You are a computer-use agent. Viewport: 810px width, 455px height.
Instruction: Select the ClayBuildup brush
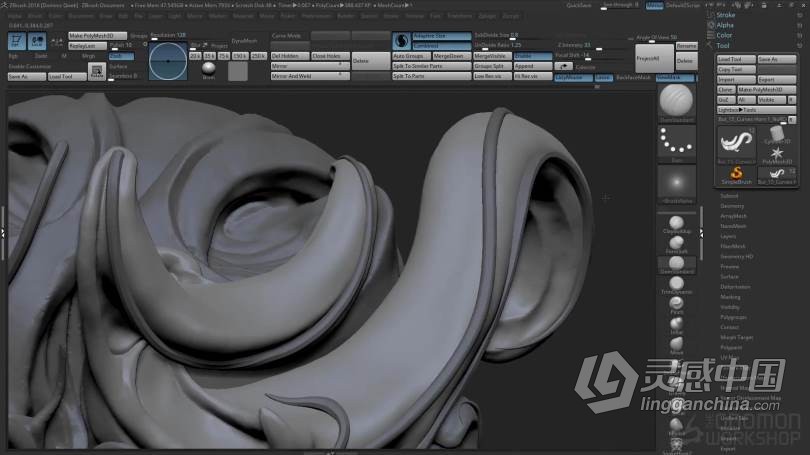(x=676, y=223)
